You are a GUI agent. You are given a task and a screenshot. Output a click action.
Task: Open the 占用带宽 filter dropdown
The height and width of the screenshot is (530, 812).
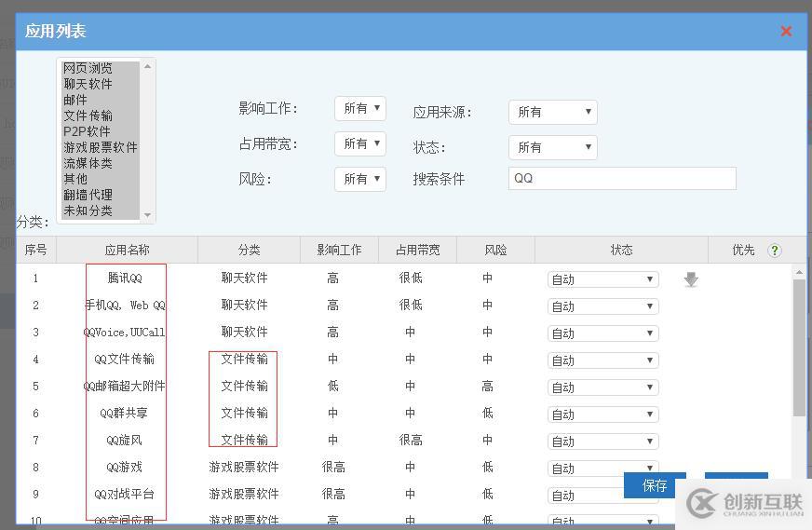(x=360, y=143)
